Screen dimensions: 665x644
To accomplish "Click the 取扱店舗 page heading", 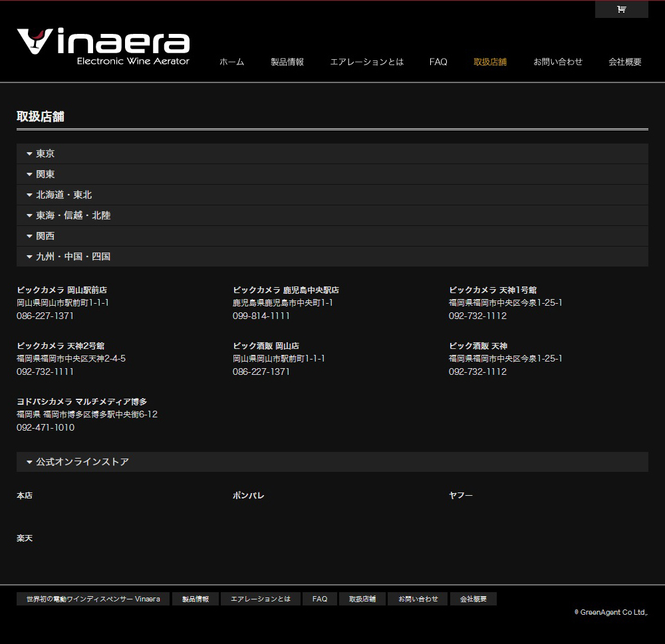I will [x=41, y=116].
